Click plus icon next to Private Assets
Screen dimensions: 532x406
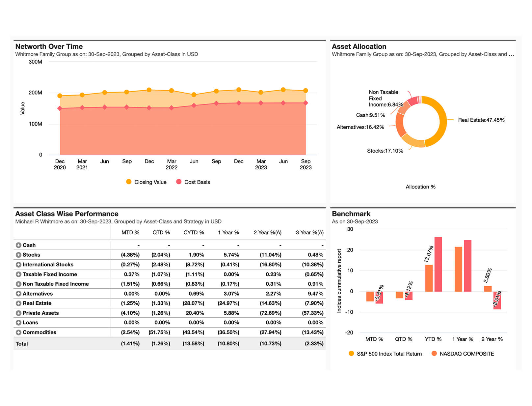coord(18,313)
